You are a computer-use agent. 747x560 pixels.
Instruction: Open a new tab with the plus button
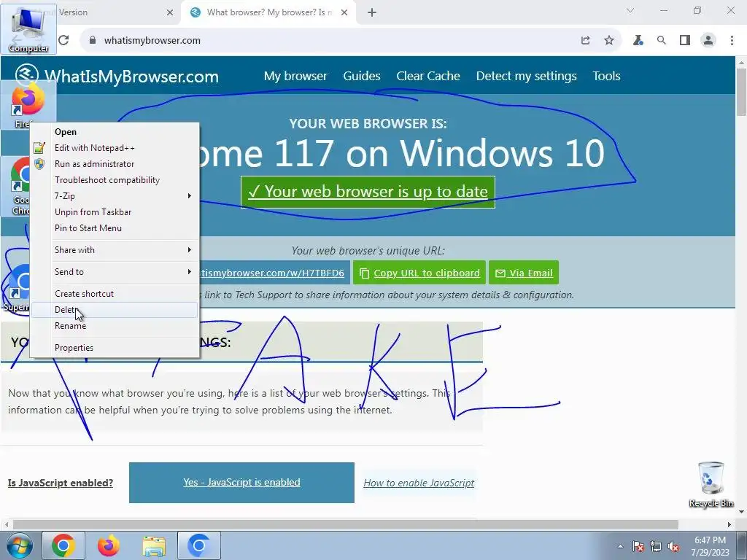click(x=372, y=13)
